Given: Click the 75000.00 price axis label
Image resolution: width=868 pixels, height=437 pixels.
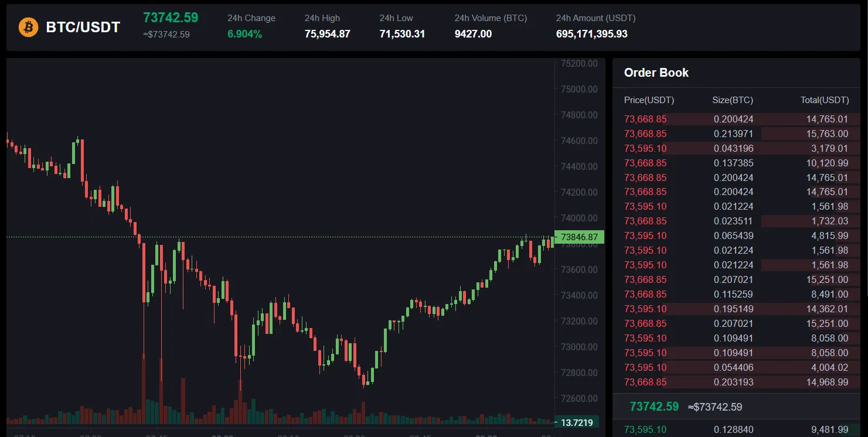Looking at the screenshot, I should [x=579, y=89].
